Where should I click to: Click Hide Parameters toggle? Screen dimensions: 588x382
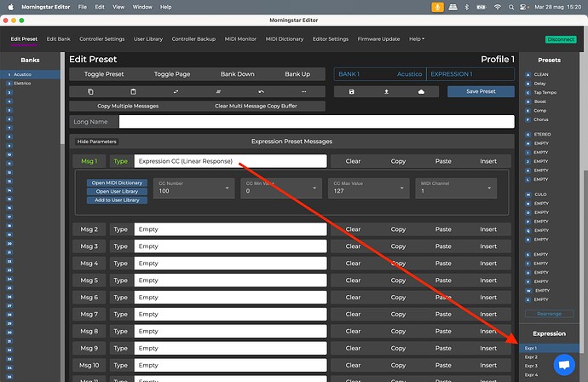97,142
